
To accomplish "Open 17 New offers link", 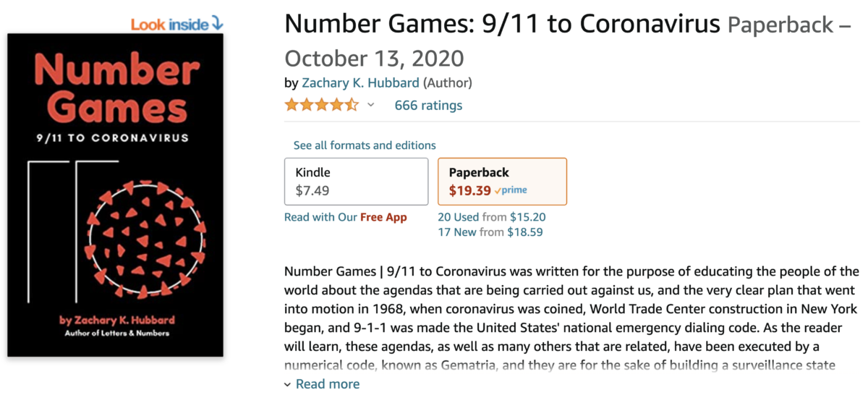I will point(457,232).
